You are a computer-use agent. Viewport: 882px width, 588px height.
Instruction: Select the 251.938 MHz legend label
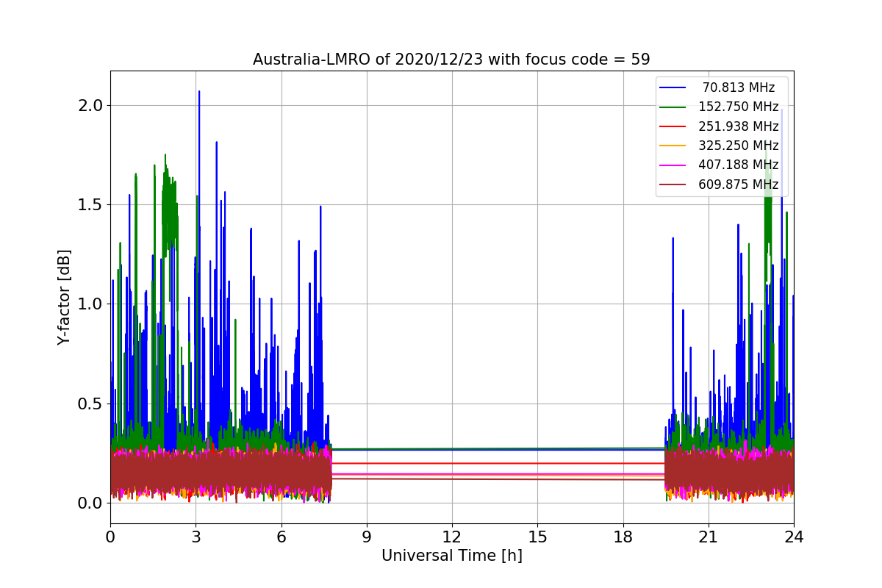point(739,126)
